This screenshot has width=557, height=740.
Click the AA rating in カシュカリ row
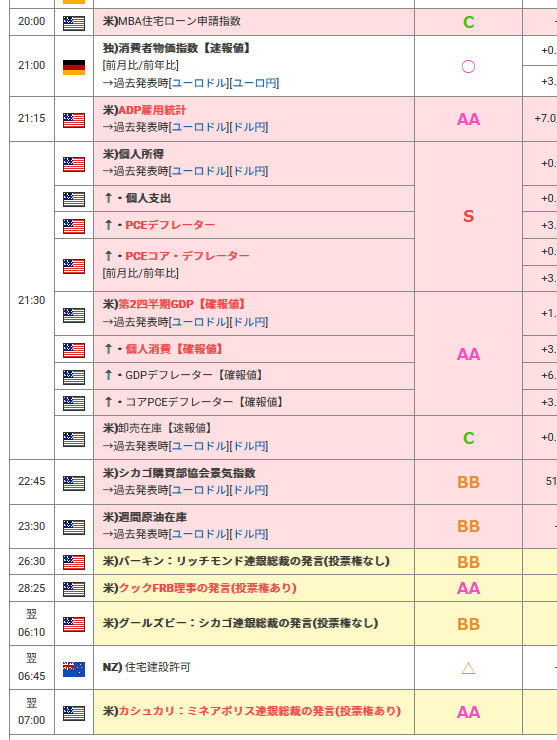tap(468, 712)
